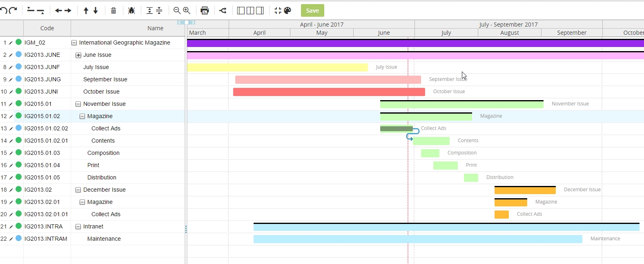Click the zoom in magnifier icon

coord(187,11)
